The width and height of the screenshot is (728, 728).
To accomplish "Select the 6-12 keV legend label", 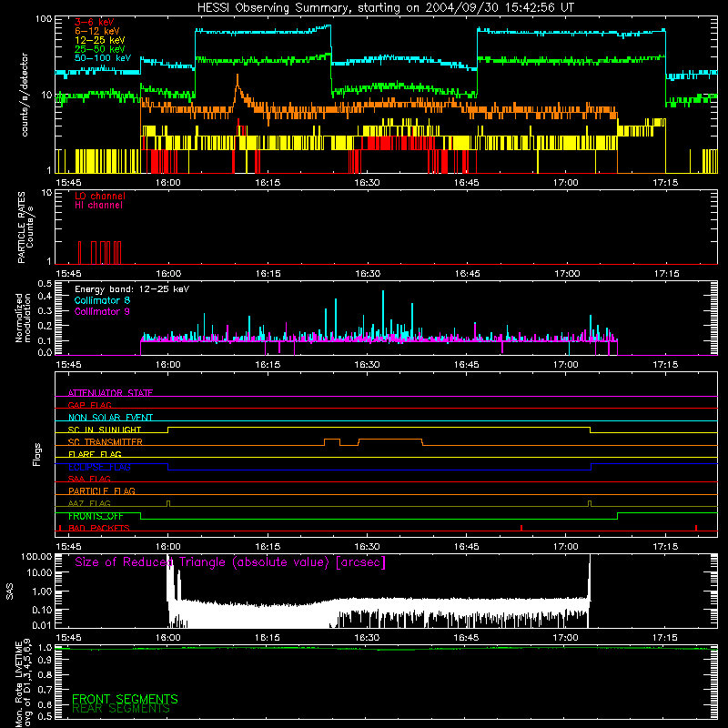I will click(x=97, y=31).
